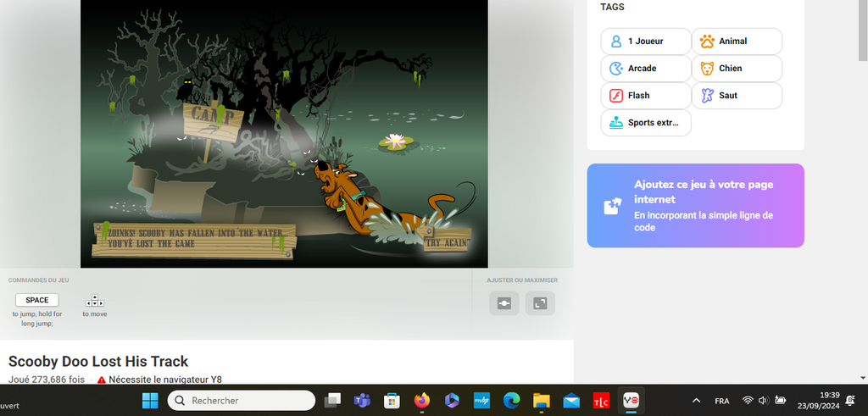The height and width of the screenshot is (416, 868).
Task: Open Firefox from the taskbar
Action: [x=422, y=401]
